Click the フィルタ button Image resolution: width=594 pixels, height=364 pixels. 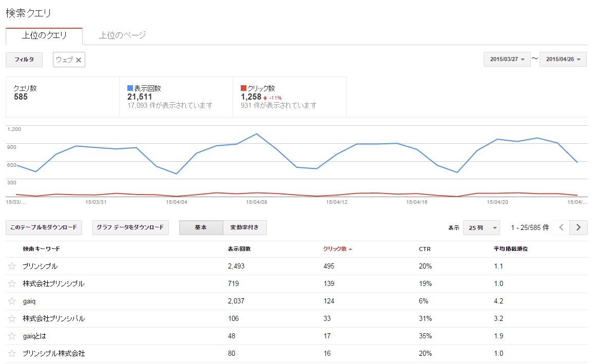tap(24, 60)
